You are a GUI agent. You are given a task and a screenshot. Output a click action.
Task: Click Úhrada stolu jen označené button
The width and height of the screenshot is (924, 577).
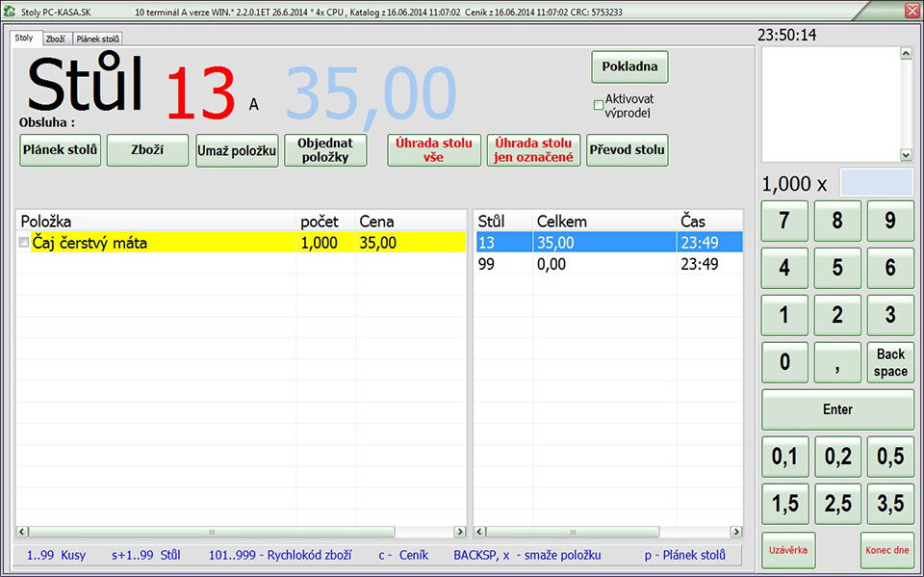(533, 150)
